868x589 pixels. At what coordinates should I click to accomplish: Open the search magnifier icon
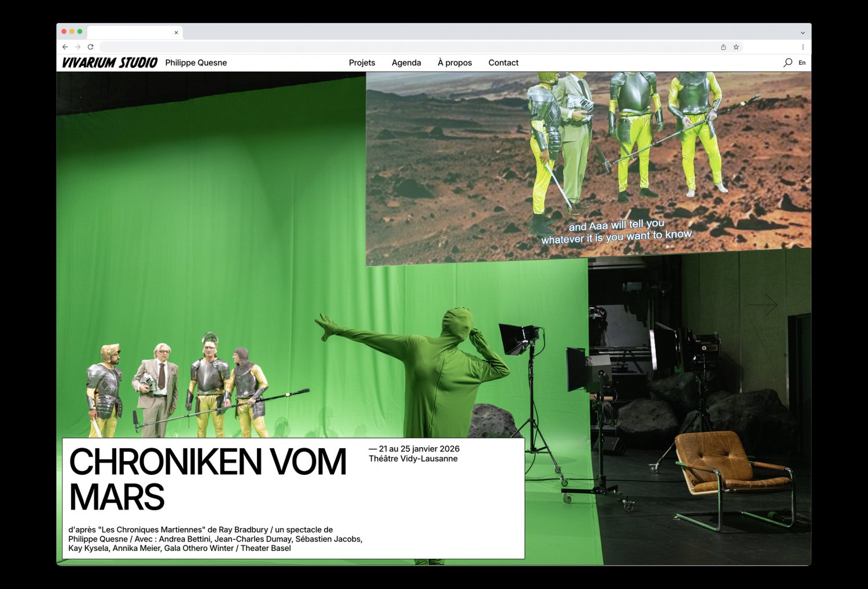coord(788,63)
